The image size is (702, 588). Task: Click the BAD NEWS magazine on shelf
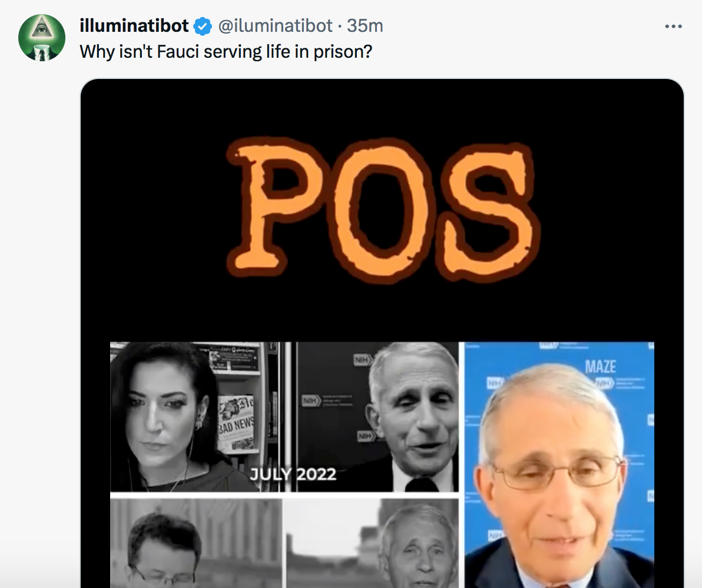pyautogui.click(x=236, y=424)
